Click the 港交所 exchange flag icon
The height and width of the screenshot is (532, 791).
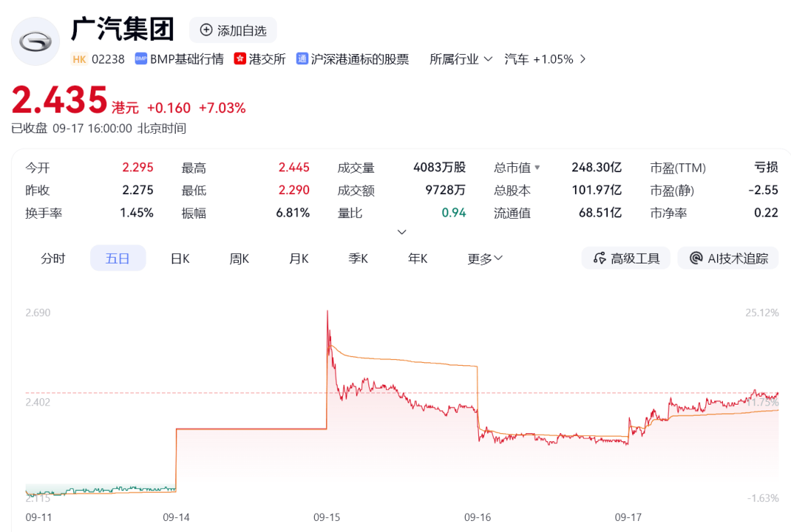(239, 59)
